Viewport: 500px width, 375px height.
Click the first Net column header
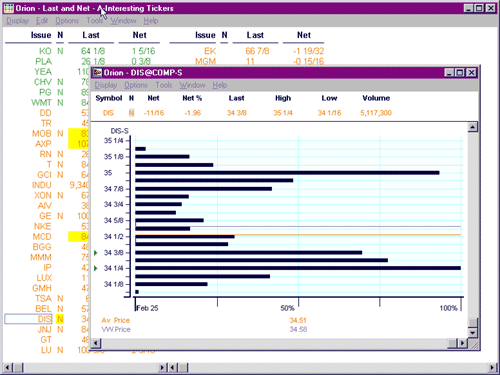point(139,35)
